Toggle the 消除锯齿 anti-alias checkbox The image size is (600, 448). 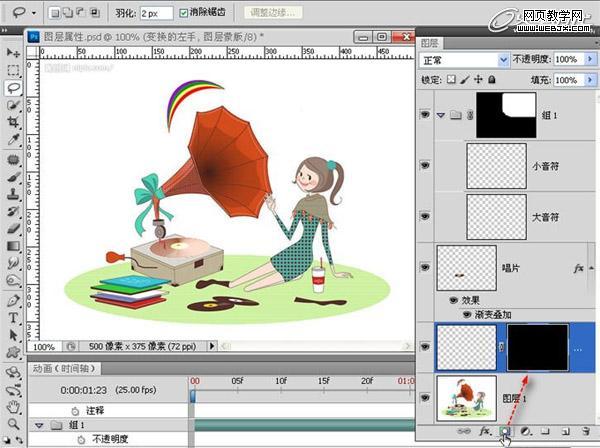pyautogui.click(x=184, y=14)
